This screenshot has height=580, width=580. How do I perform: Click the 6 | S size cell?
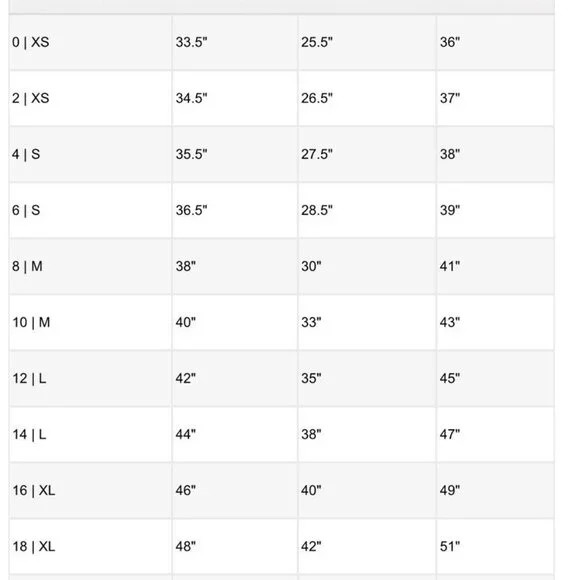90,210
